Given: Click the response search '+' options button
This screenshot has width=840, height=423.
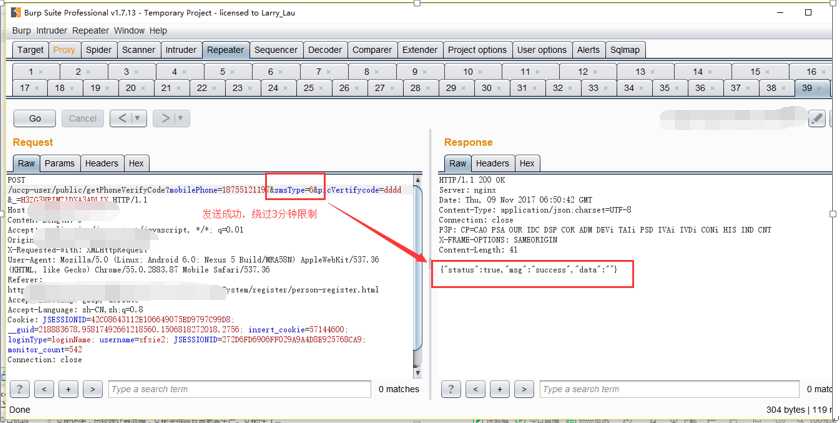Looking at the screenshot, I should click(x=499, y=389).
